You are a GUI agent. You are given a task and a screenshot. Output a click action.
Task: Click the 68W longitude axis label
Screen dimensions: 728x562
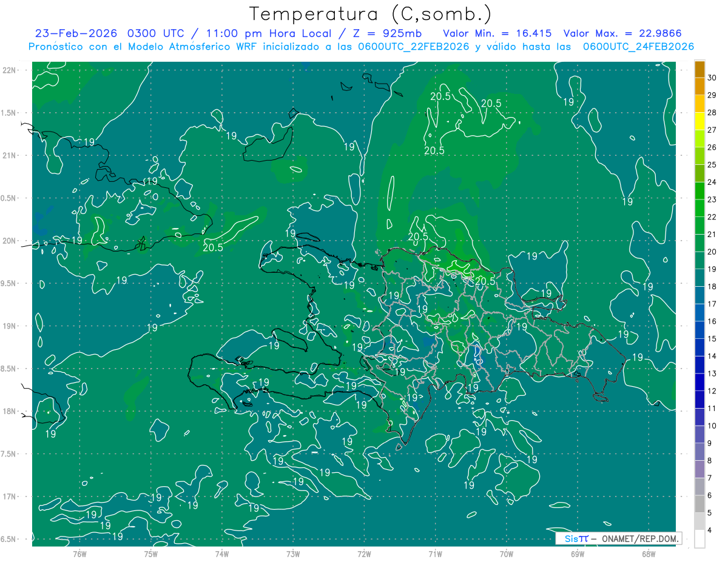(x=648, y=554)
